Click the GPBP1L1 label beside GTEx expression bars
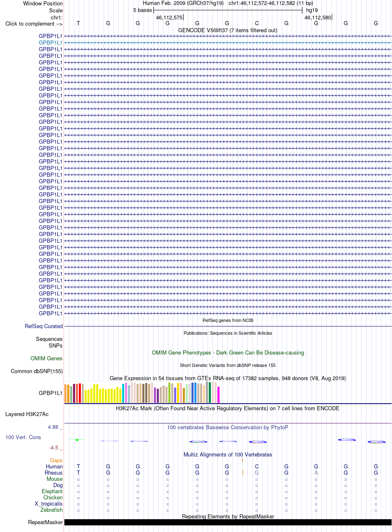This screenshot has width=392, height=532. tap(51, 393)
